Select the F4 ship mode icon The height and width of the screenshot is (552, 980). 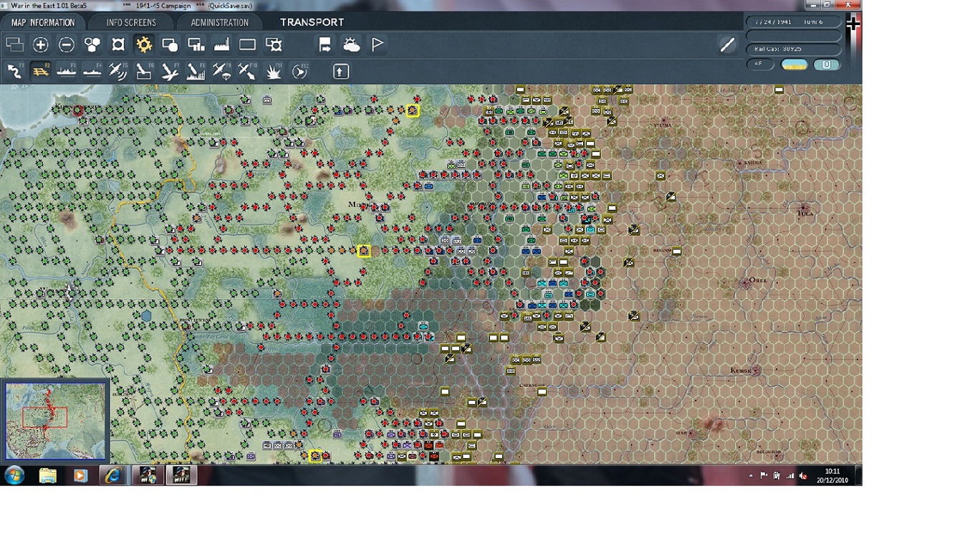coord(92,71)
